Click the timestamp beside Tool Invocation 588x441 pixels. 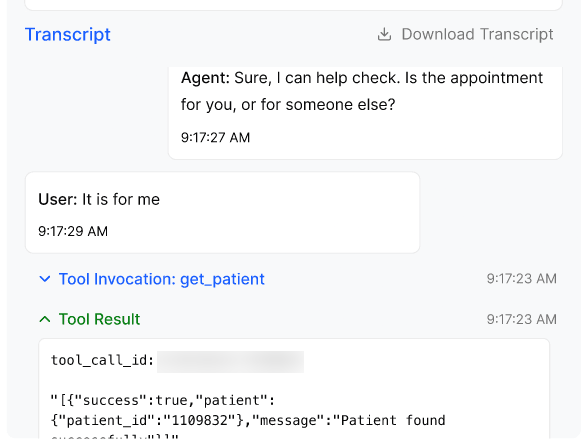coord(522,279)
